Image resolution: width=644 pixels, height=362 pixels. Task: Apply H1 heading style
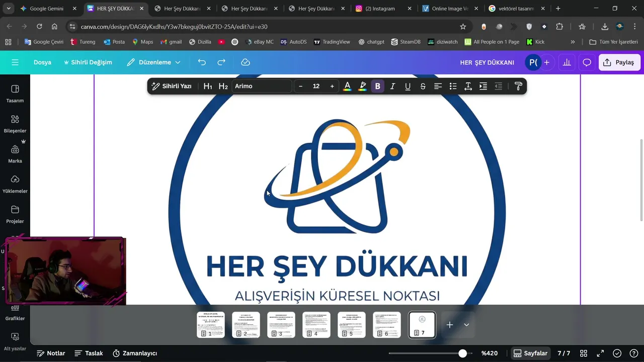click(x=208, y=86)
